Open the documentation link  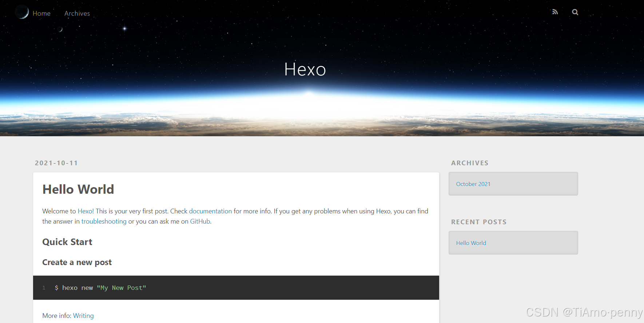(210, 211)
